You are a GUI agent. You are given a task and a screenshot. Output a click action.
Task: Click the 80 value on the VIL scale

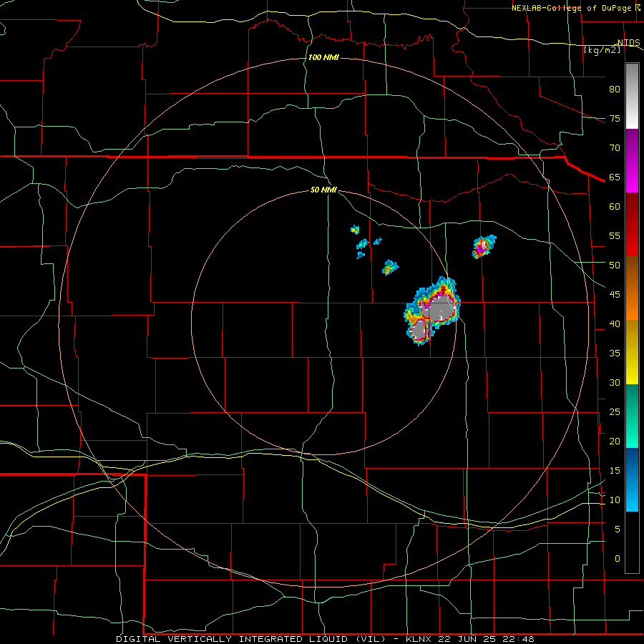(615, 89)
